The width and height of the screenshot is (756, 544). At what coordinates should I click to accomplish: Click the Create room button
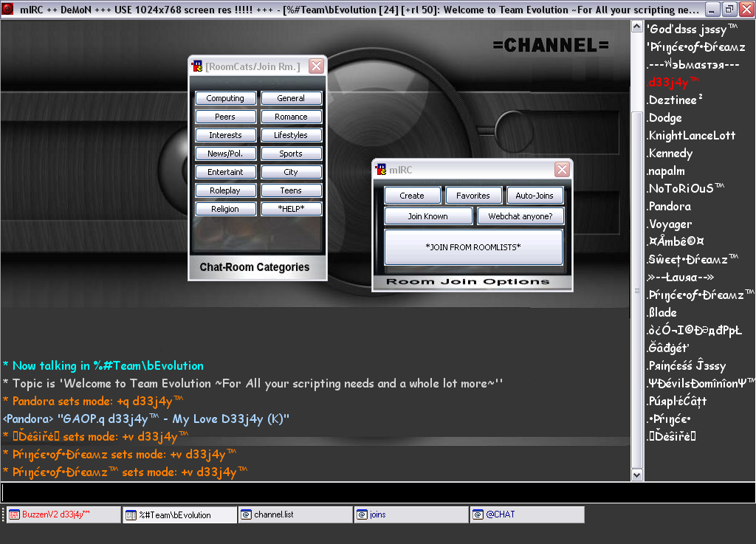tap(412, 196)
